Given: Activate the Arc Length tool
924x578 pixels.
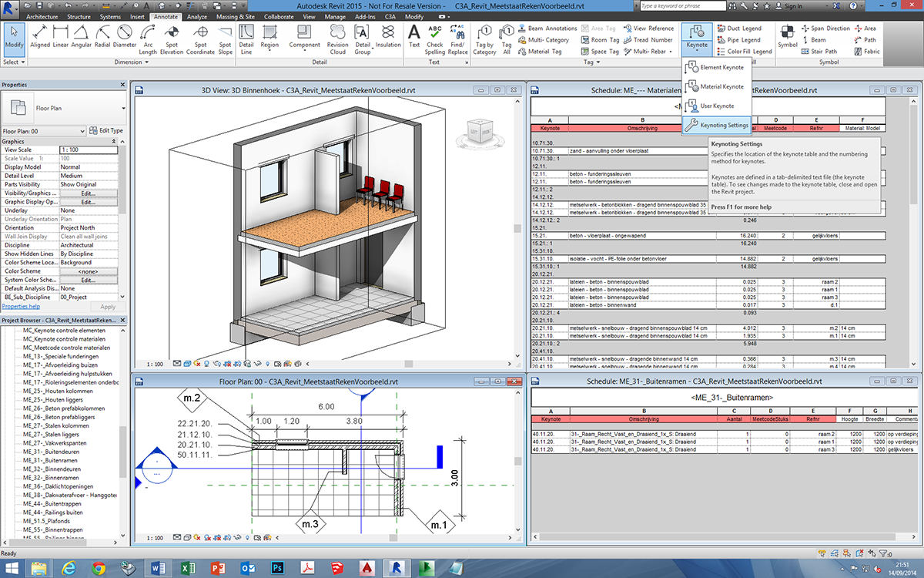Looking at the screenshot, I should tap(149, 40).
